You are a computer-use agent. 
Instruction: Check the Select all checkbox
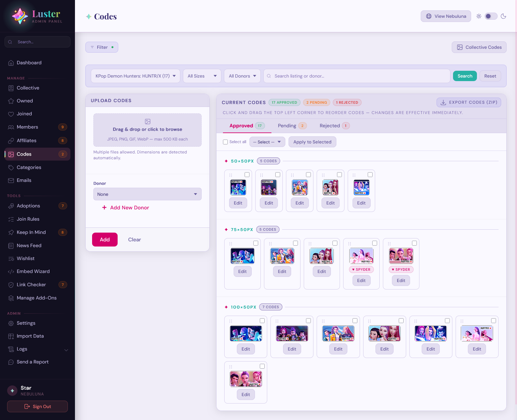[x=226, y=142]
